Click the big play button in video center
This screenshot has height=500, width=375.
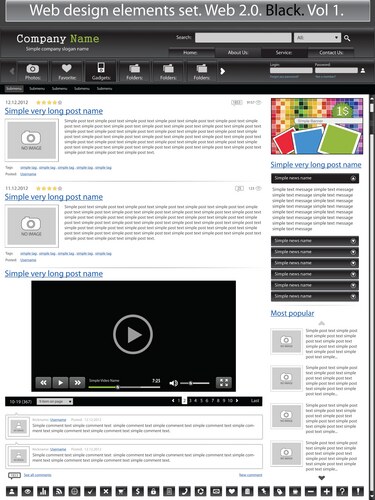pyautogui.click(x=133, y=334)
